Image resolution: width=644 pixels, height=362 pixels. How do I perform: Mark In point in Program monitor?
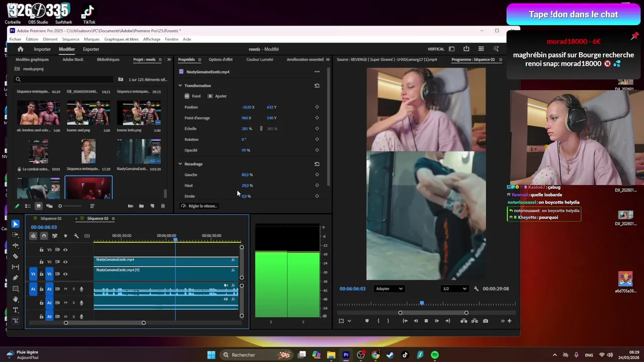click(x=378, y=321)
